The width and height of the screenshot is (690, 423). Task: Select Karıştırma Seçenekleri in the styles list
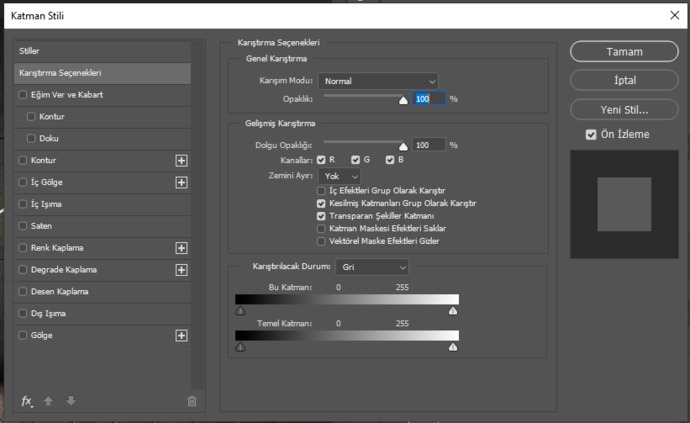click(103, 73)
